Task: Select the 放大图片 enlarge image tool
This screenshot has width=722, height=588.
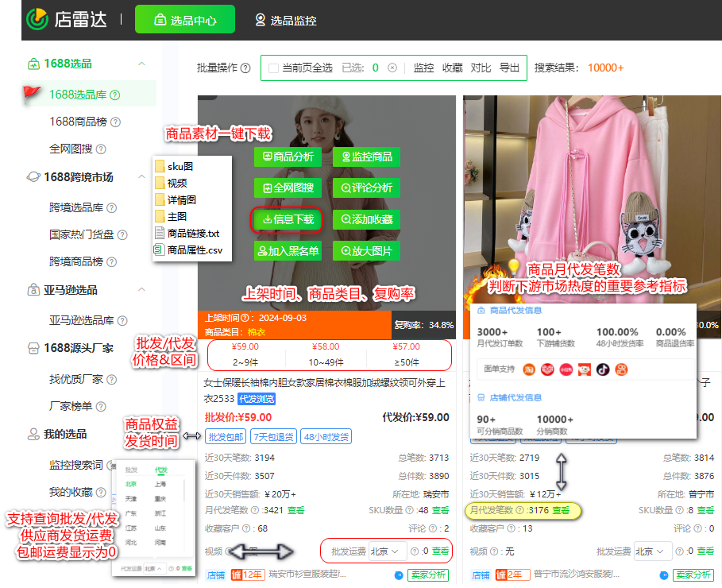Action: pos(368,250)
